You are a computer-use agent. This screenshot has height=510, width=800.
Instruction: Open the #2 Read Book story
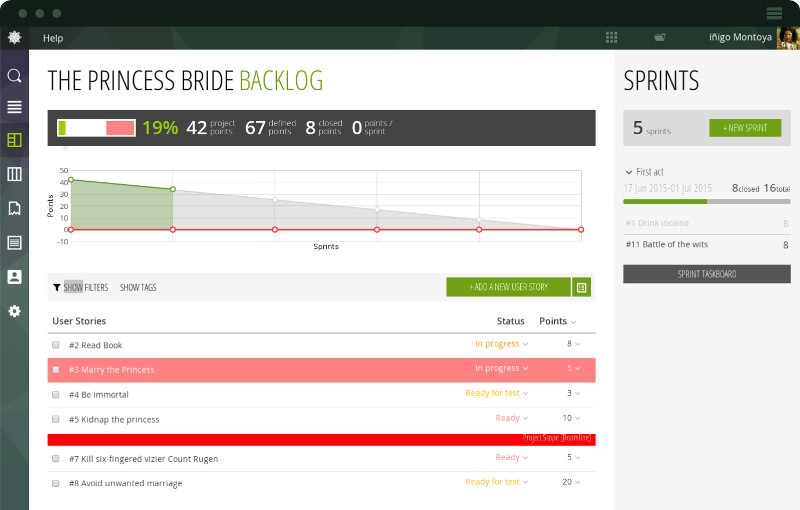[x=95, y=345]
